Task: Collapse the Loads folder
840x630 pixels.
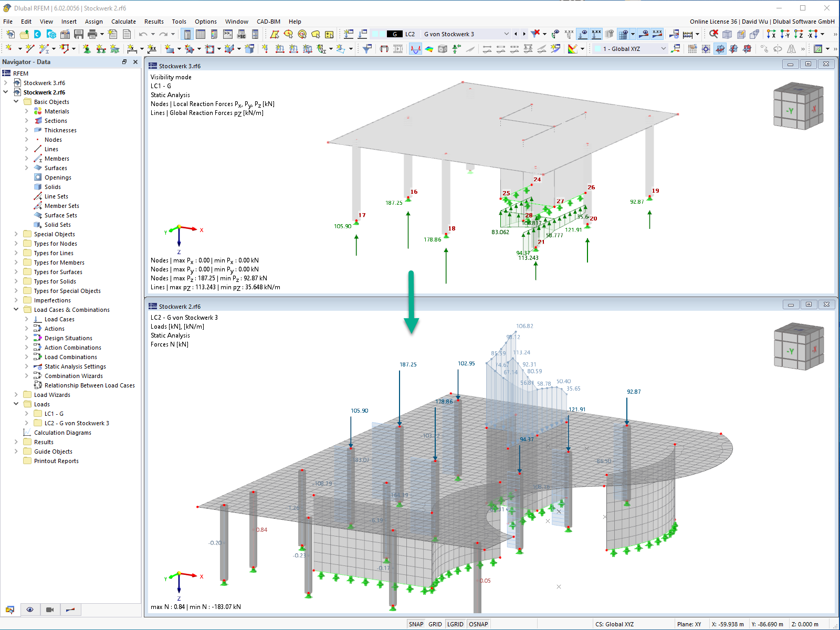Action: [x=16, y=404]
